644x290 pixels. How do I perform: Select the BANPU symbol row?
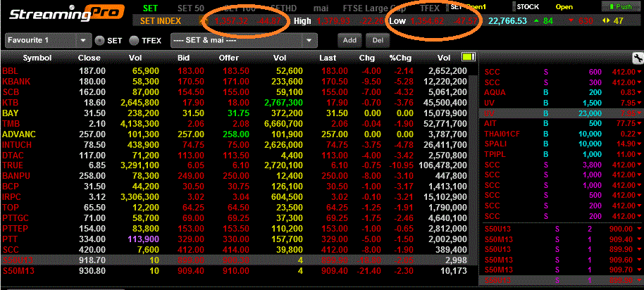pos(235,176)
